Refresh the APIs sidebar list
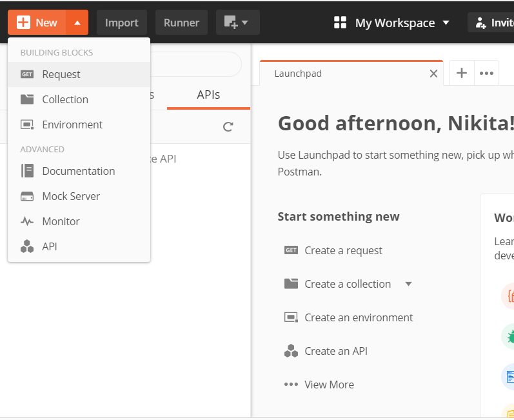The width and height of the screenshot is (514, 420). click(x=228, y=127)
